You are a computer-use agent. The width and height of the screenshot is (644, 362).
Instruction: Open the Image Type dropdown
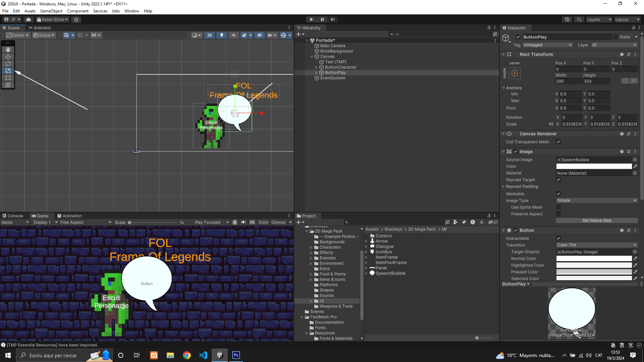click(x=597, y=200)
